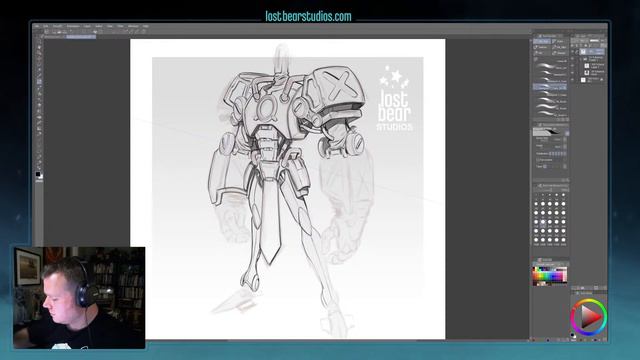The image size is (640, 360).
Task: Open the Layer menu
Action: click(x=87, y=26)
